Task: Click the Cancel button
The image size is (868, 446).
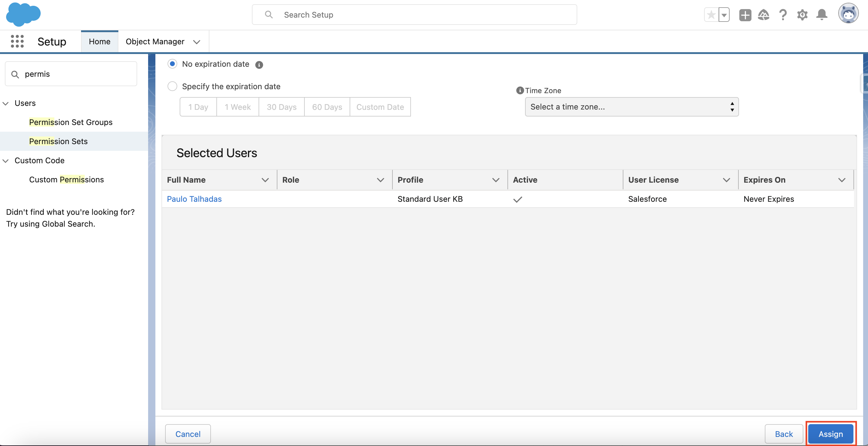Action: (188, 434)
